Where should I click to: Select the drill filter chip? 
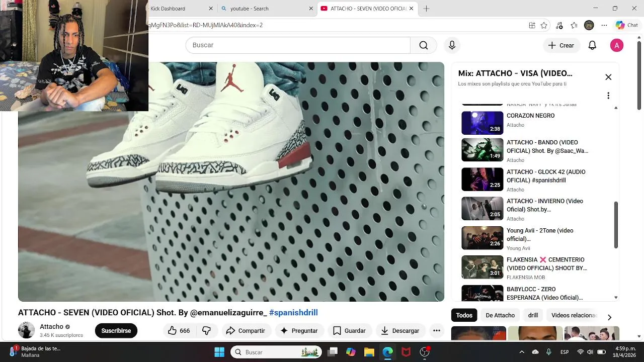coord(533,315)
